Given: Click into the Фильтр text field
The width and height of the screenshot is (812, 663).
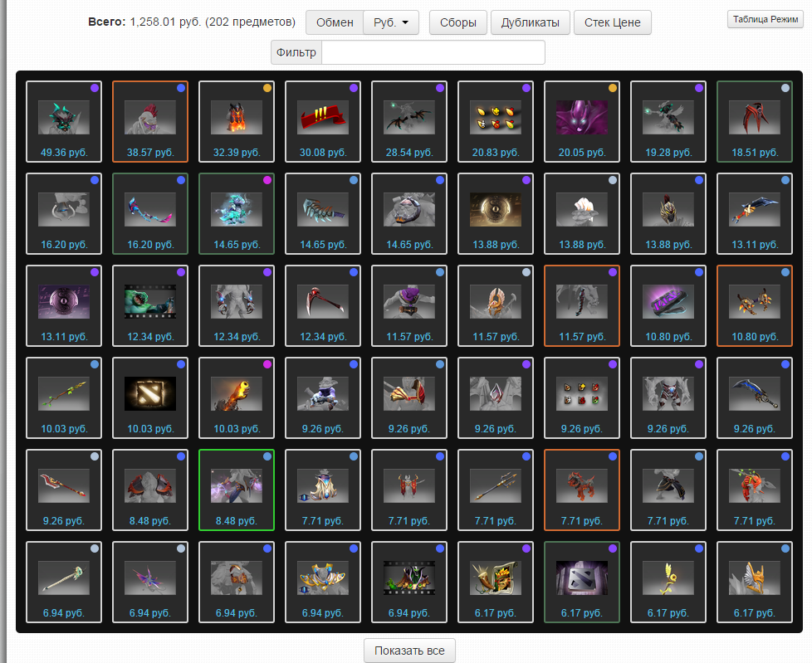Looking at the screenshot, I should coord(433,52).
